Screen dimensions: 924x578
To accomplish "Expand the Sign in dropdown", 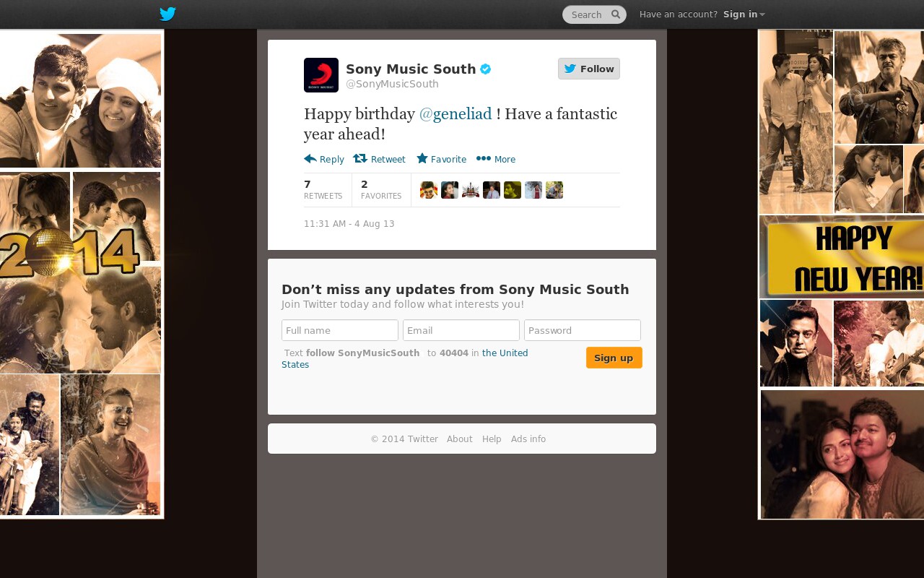I will tap(744, 14).
